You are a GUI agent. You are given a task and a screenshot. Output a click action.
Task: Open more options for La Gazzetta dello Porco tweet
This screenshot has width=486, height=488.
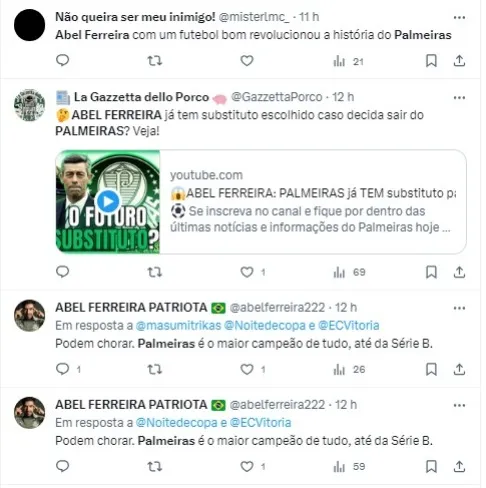(x=459, y=98)
